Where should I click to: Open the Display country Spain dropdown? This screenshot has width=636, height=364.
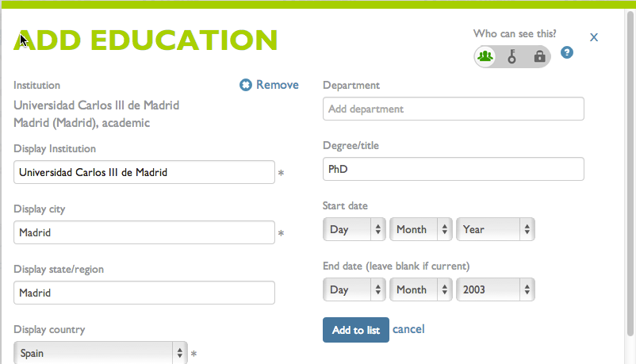100,353
